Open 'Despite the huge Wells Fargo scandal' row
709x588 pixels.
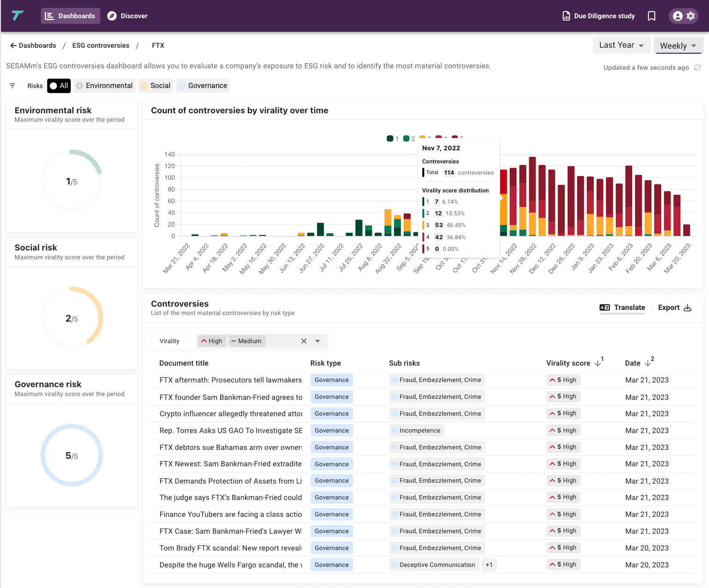coord(423,565)
